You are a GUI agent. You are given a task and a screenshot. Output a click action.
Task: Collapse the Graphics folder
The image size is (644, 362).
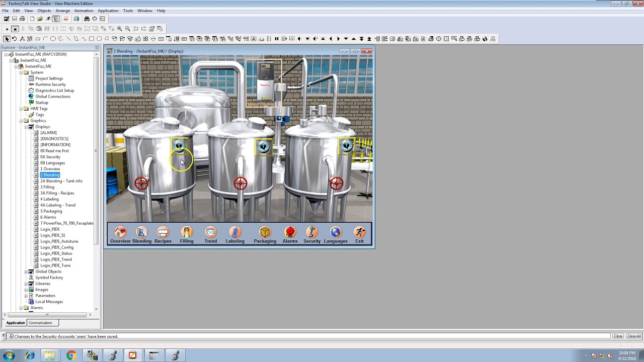21,121
